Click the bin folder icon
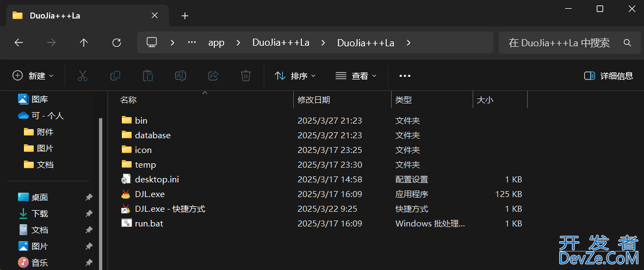644x270 pixels. 127,120
